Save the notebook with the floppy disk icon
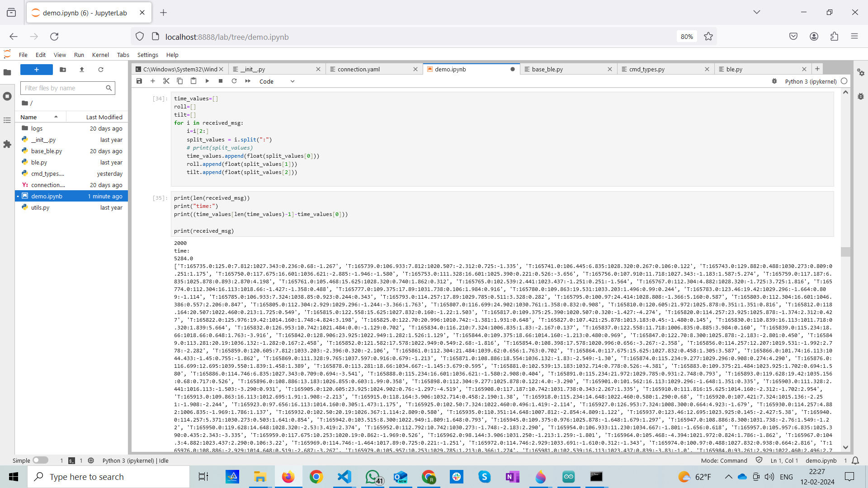 pyautogui.click(x=139, y=81)
